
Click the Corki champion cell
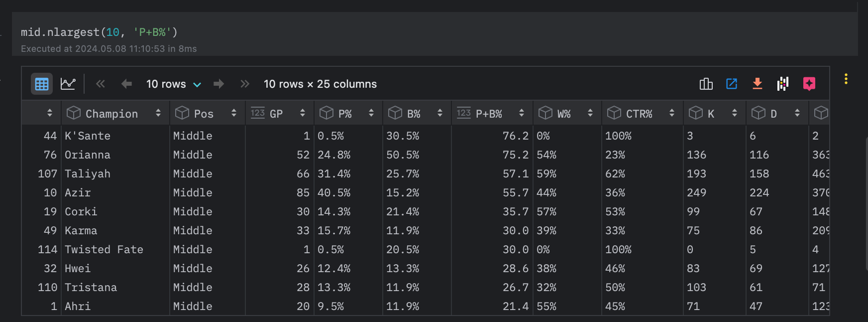pyautogui.click(x=115, y=211)
